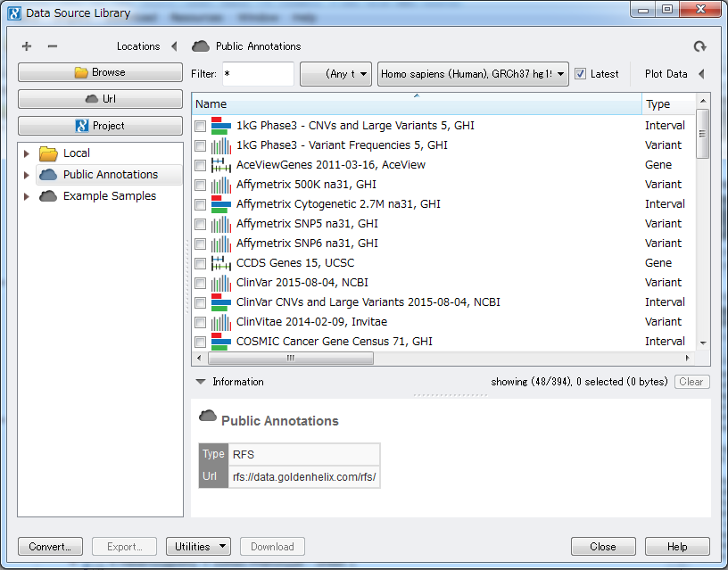Sort by the Name column header
Image resolution: width=728 pixels, height=570 pixels.
point(417,104)
